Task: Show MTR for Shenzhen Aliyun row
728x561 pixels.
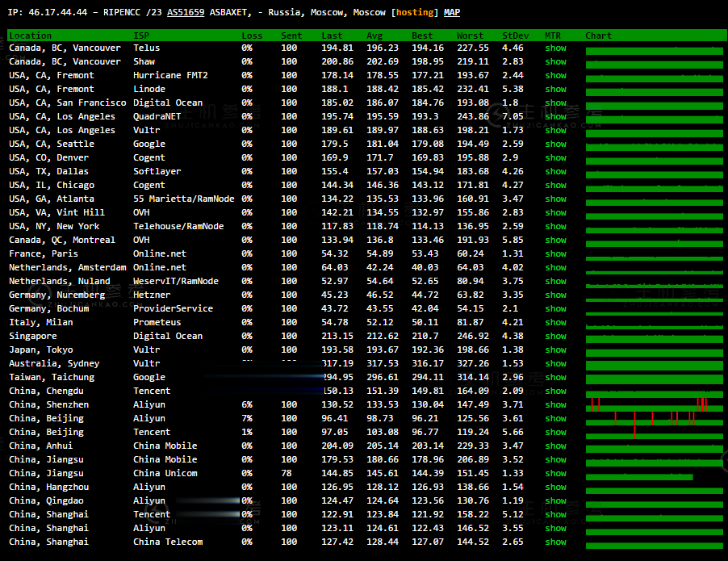Action: pyautogui.click(x=556, y=405)
